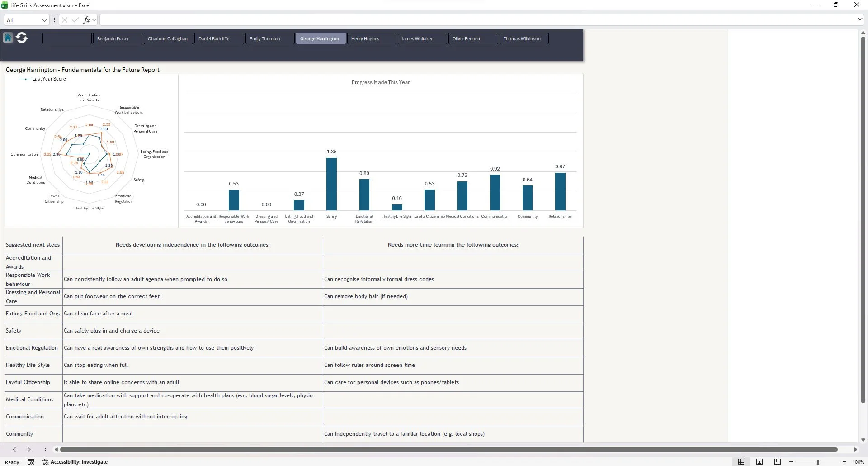This screenshot has width=868, height=466.
Task: Confirm formula entry with checkmark icon
Action: coord(75,20)
